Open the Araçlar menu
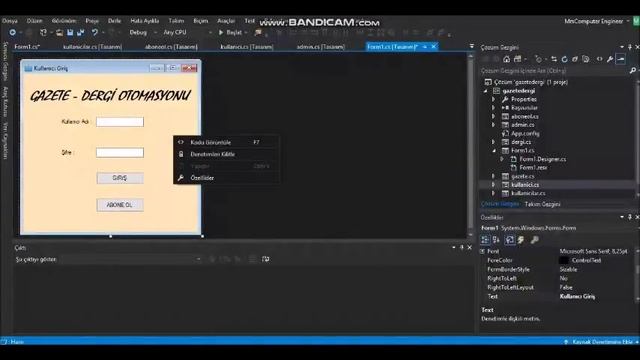This screenshot has width=640, height=360. 226,21
